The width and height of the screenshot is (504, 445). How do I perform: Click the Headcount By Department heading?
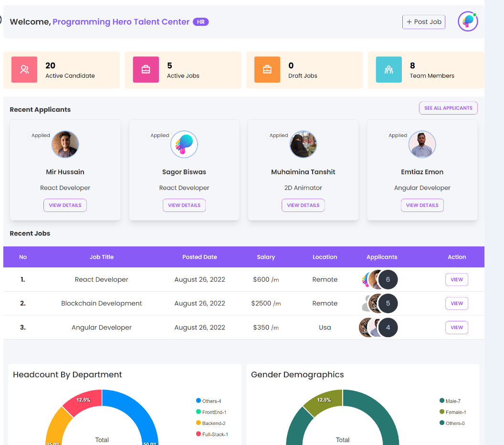pyautogui.click(x=67, y=375)
